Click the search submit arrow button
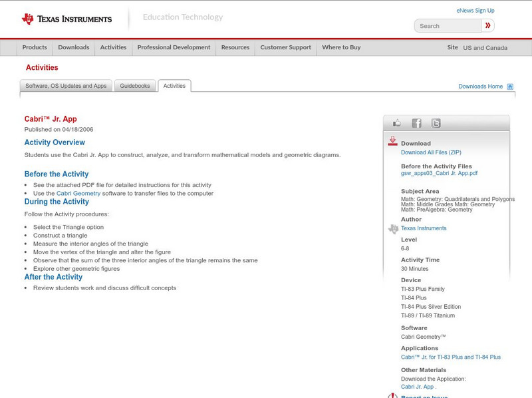 [x=488, y=26]
